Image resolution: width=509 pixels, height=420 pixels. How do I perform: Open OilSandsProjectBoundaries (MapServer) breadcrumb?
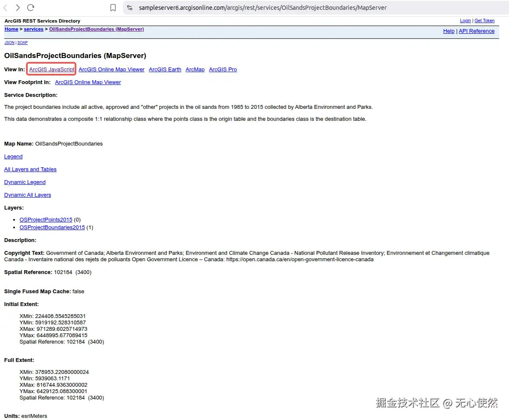tap(96, 29)
